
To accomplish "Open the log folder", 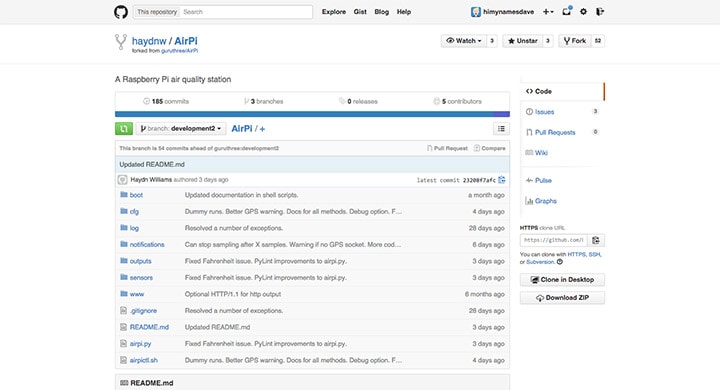I will (134, 228).
